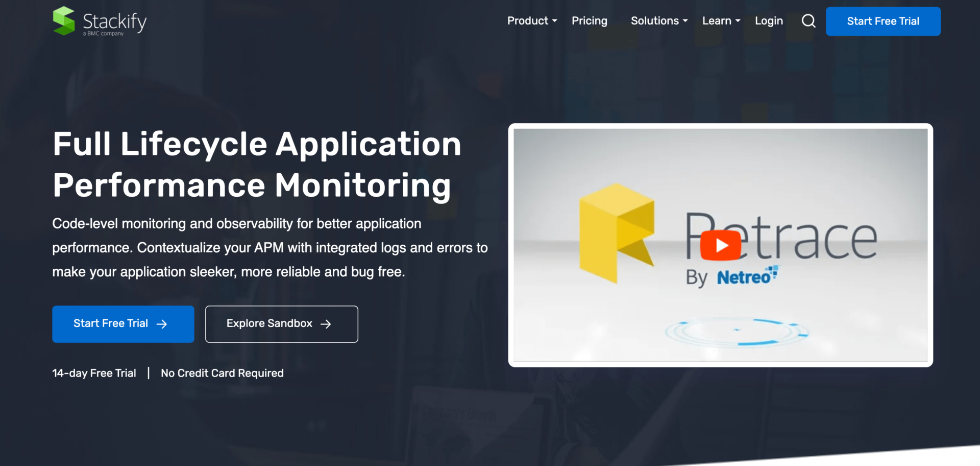Open the Login menu item
Viewport: 980px width, 466px height.
[x=769, y=21]
